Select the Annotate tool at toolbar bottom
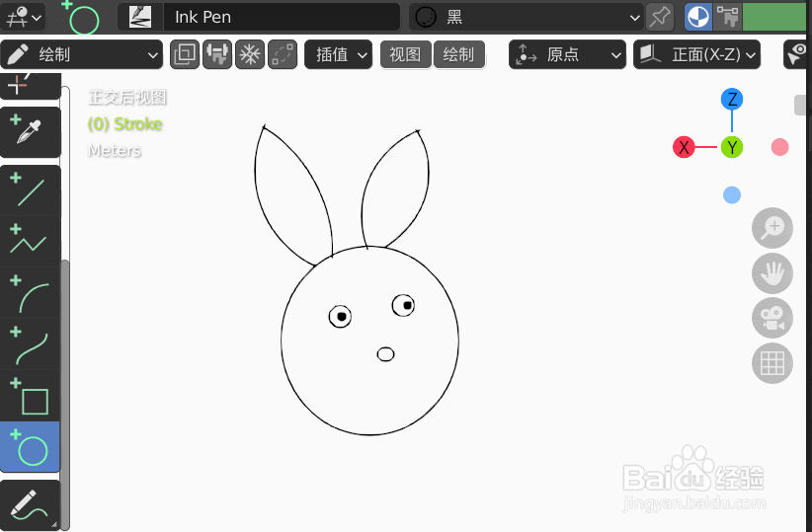 30,504
